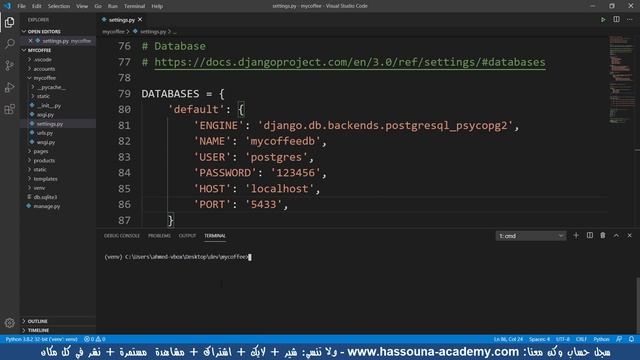Open the Edit menu

(37, 6)
